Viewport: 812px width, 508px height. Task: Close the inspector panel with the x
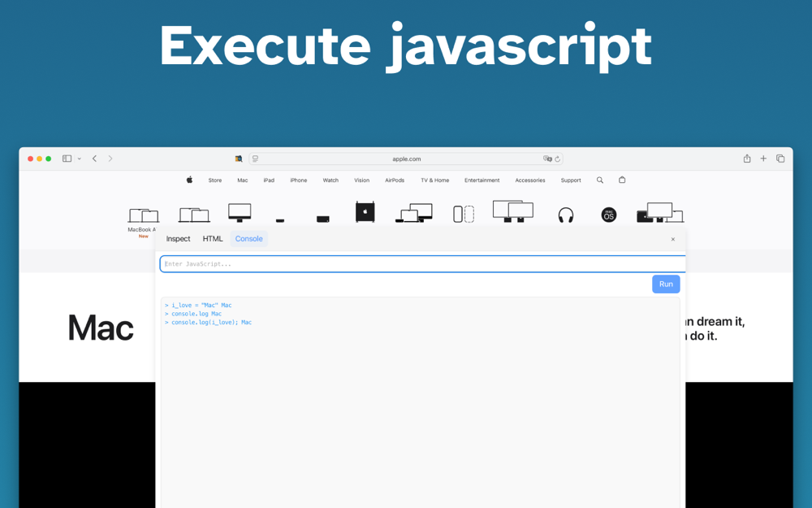(x=672, y=239)
